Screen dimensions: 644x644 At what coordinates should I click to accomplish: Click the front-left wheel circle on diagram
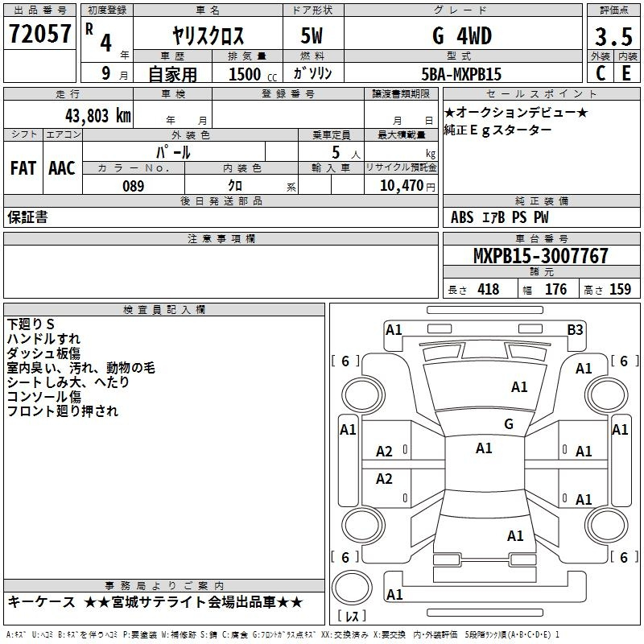[363, 395]
